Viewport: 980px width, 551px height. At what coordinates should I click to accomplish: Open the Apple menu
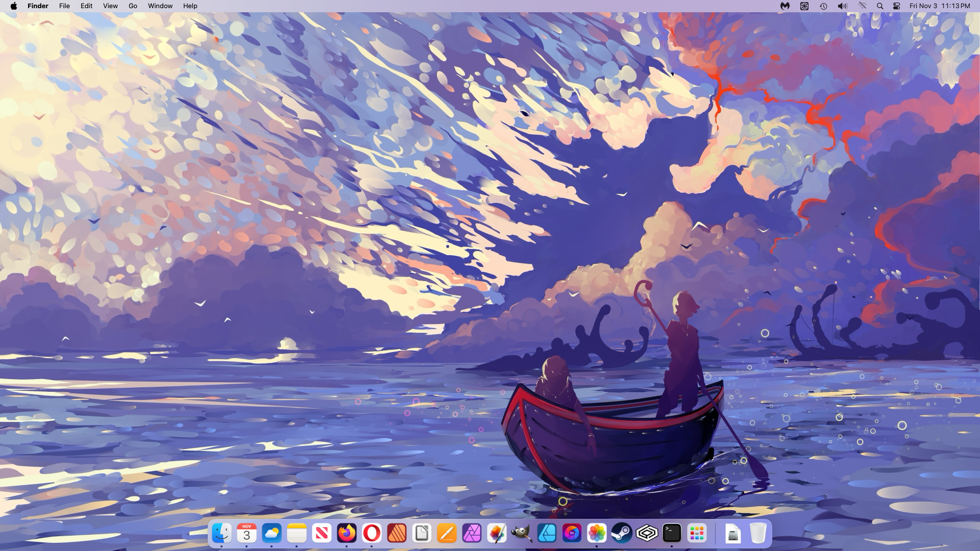(x=14, y=6)
